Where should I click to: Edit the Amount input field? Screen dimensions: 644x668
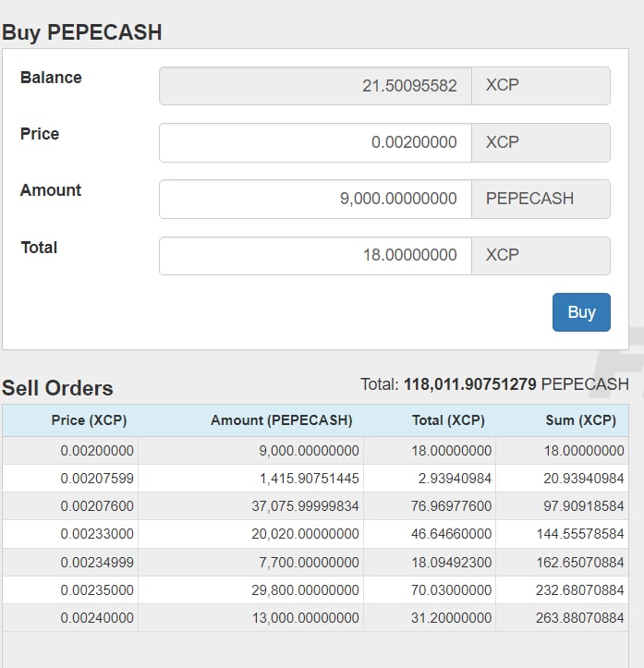point(316,199)
